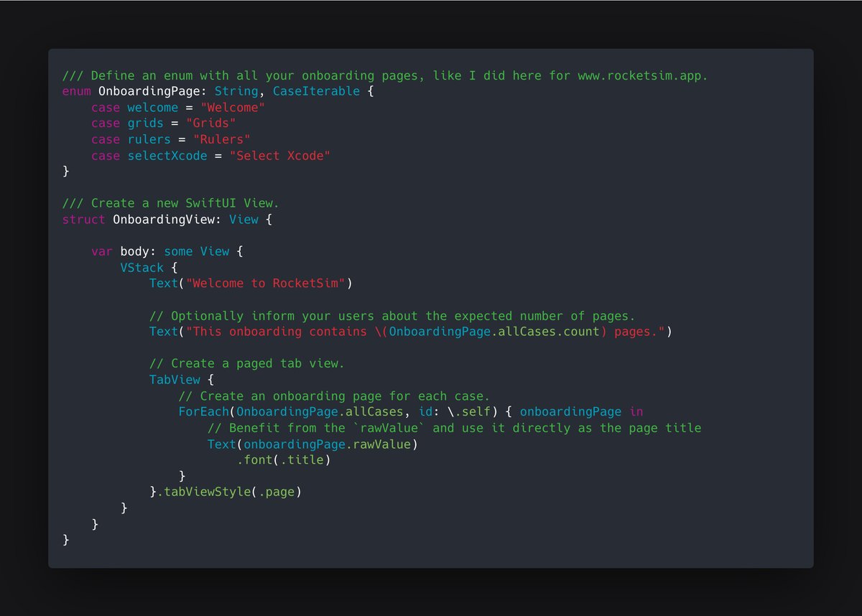Screen dimensions: 862x616
Task: Click the "Rulers" string literal
Action: click(222, 139)
